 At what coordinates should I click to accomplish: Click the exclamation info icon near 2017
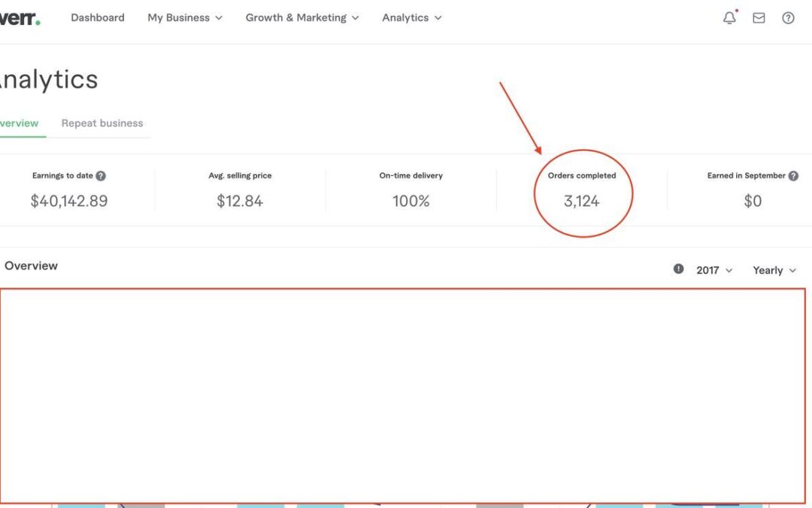tap(679, 269)
